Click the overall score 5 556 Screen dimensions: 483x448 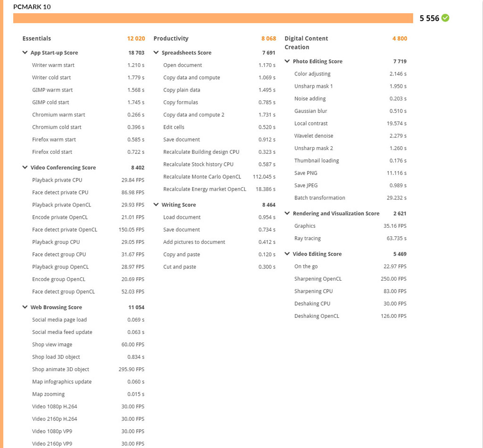(x=429, y=18)
